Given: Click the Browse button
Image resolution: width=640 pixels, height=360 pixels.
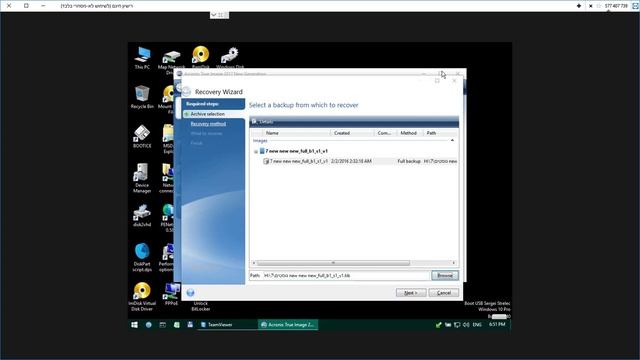Looking at the screenshot, I should tap(445, 276).
